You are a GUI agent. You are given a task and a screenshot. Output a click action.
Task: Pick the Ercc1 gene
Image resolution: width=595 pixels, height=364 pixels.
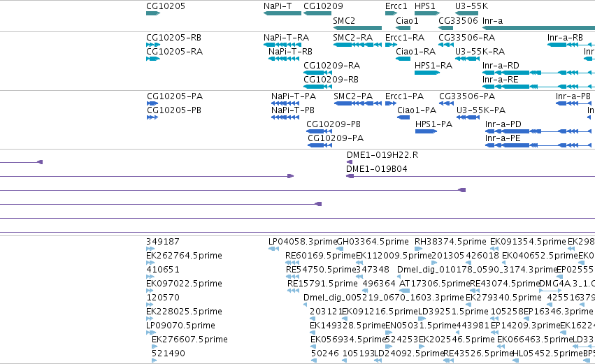tap(391, 13)
